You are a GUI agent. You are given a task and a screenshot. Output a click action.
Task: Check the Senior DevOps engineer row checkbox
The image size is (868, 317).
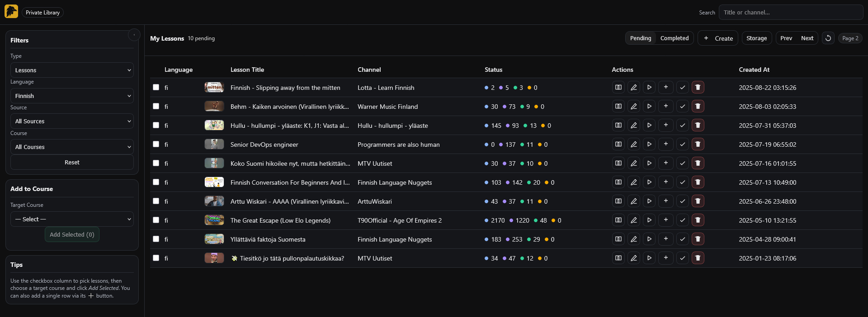click(156, 144)
